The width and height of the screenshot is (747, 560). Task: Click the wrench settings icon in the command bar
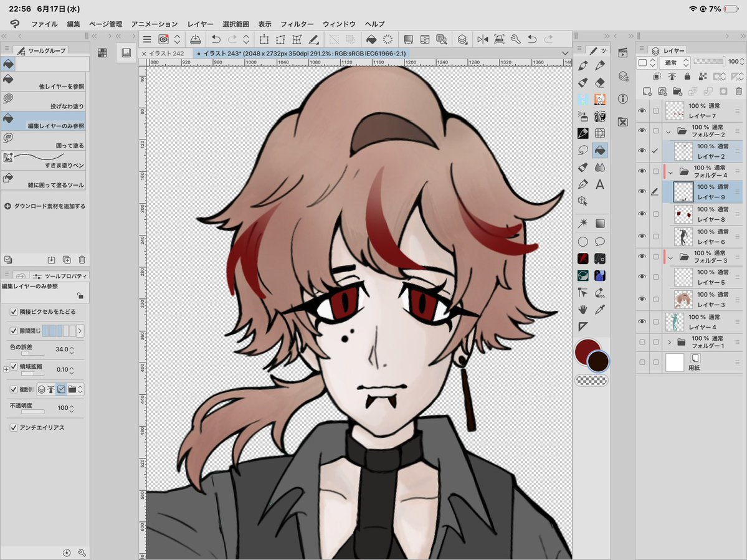tap(515, 39)
